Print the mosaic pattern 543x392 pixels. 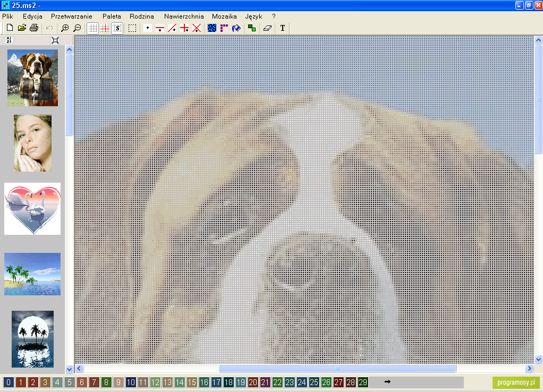click(x=34, y=28)
